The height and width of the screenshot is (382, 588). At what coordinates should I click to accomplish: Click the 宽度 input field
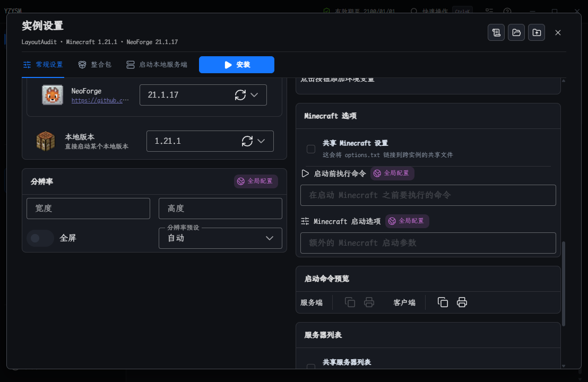click(x=88, y=209)
